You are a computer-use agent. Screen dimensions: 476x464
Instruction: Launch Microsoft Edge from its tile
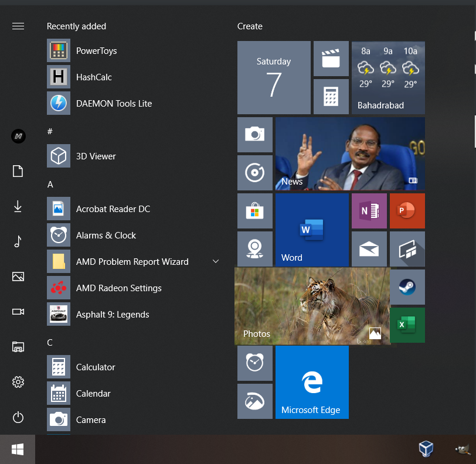(312, 382)
